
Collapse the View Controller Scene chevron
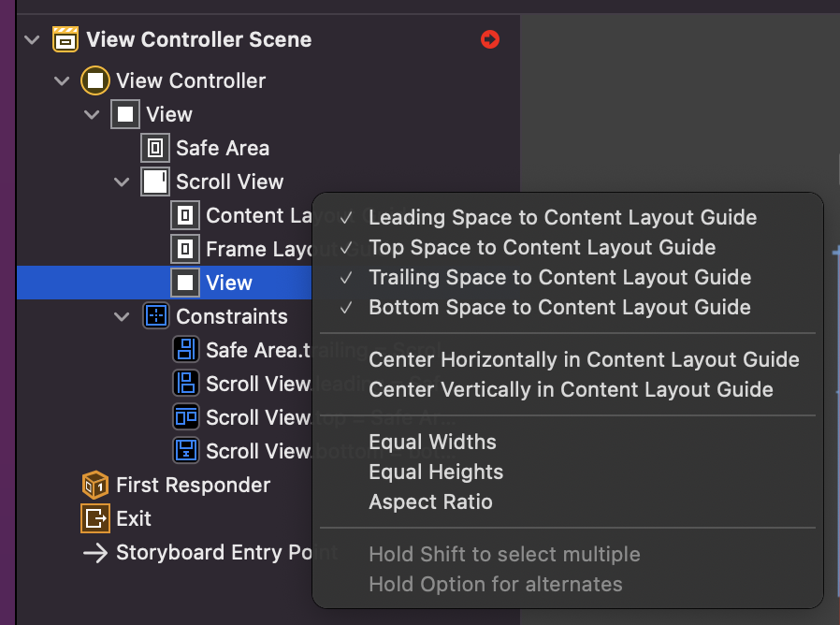tap(32, 39)
